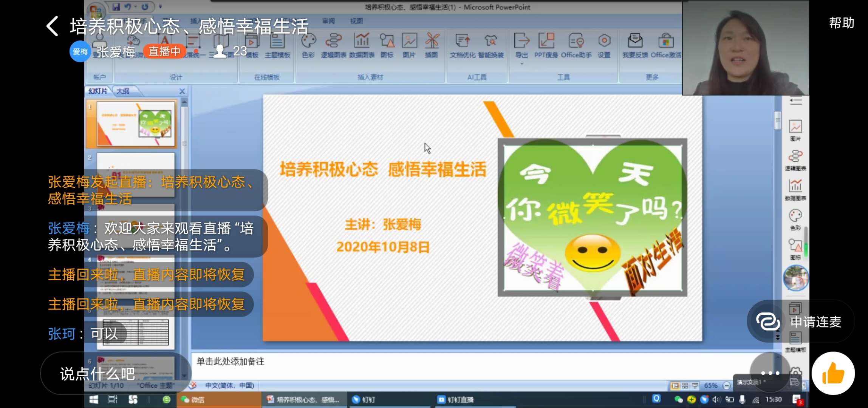Select the 幻灯片 pane tab
The height and width of the screenshot is (408, 868).
point(98,91)
